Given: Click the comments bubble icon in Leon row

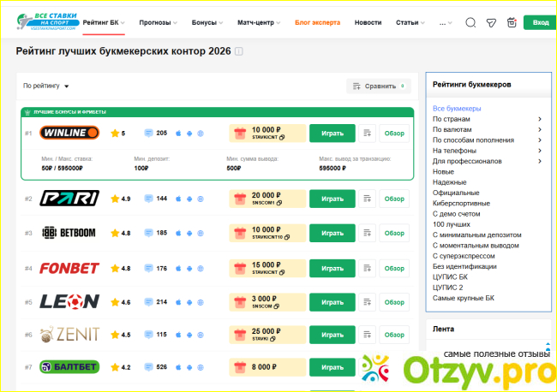Looking at the screenshot, I should 148,302.
